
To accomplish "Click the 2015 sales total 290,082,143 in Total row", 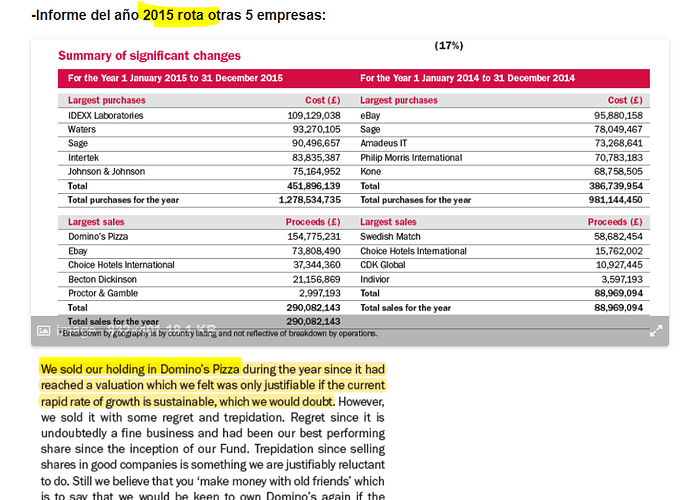I will [313, 308].
